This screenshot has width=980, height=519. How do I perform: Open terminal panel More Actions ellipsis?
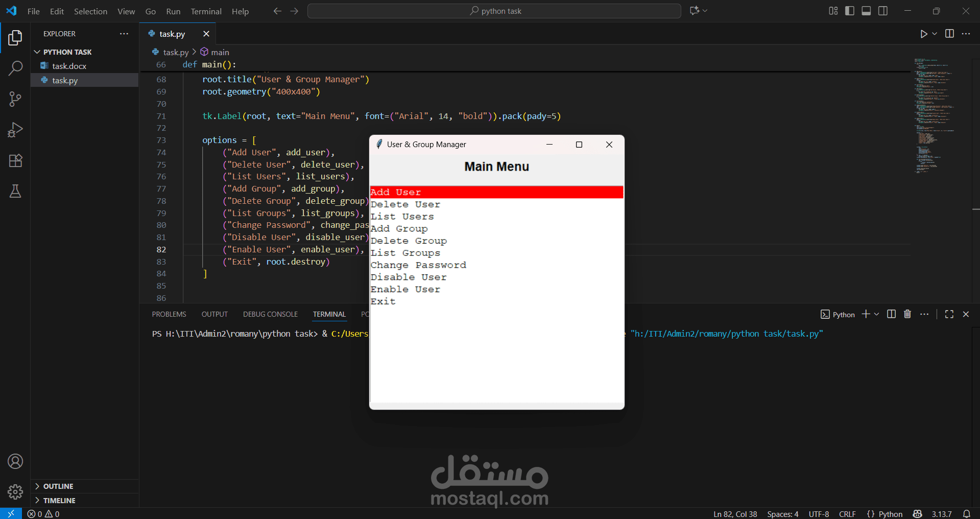tap(924, 314)
